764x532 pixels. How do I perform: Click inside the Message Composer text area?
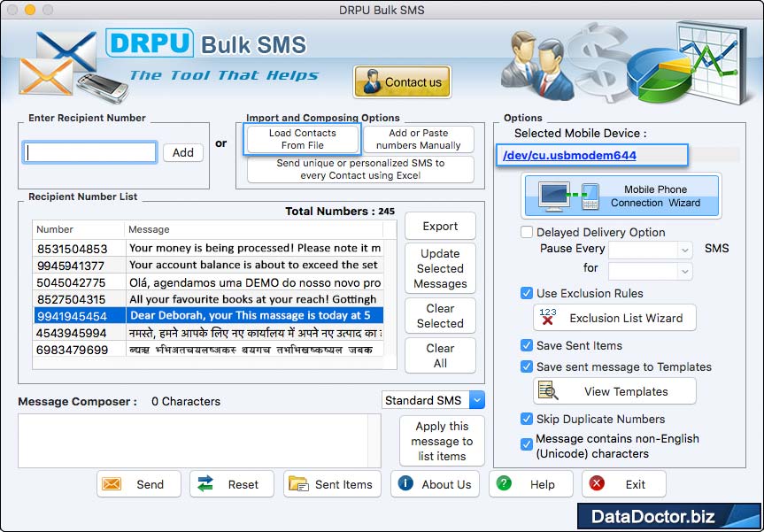point(199,441)
